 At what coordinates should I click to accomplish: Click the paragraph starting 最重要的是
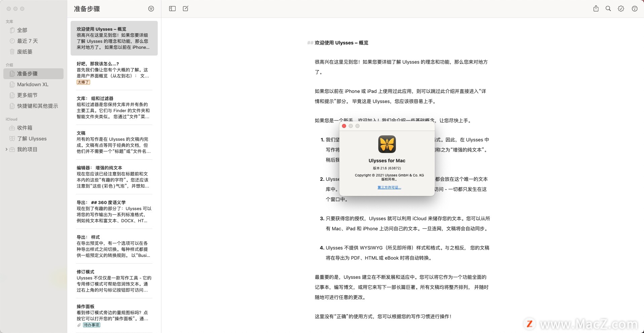(x=402, y=287)
